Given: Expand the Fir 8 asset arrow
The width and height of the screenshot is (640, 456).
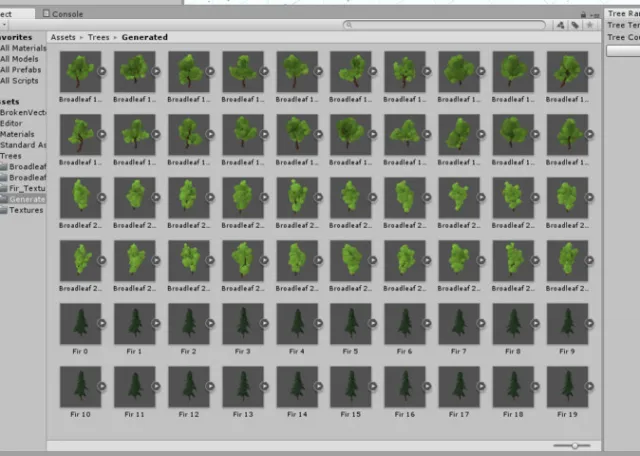Looking at the screenshot, I should click(x=535, y=323).
